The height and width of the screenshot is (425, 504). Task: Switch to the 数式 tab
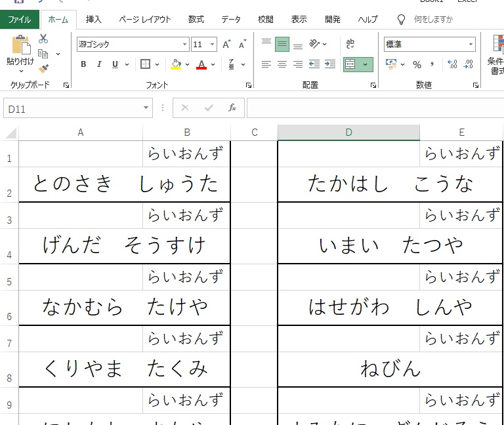196,20
